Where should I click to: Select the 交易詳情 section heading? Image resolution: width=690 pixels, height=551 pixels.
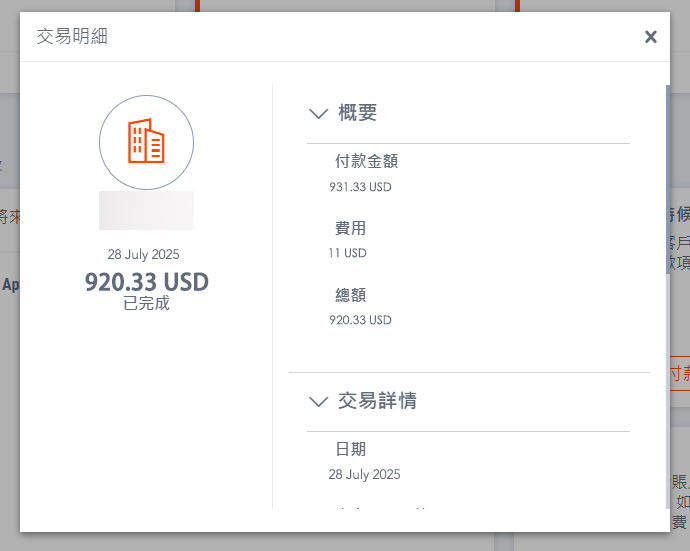[377, 400]
